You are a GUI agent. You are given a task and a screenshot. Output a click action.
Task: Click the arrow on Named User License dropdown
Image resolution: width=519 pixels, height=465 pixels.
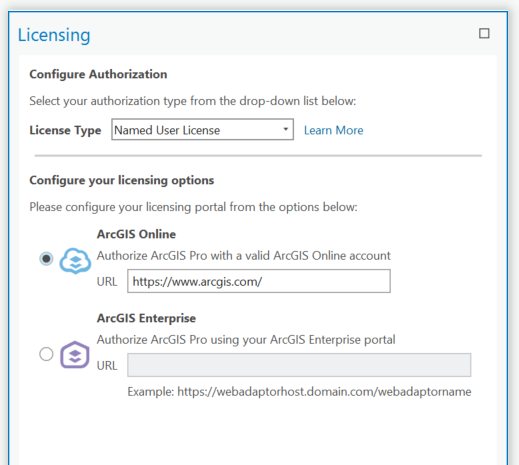tap(286, 129)
